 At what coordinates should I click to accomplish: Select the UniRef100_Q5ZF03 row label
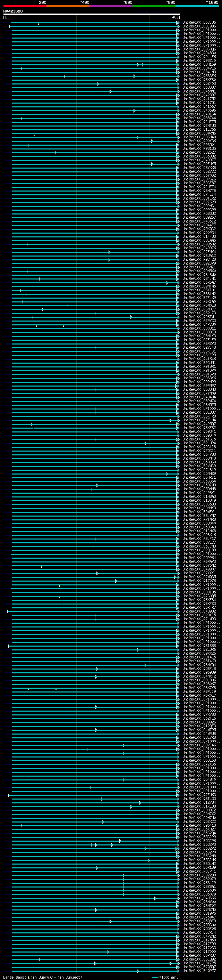(199, 84)
